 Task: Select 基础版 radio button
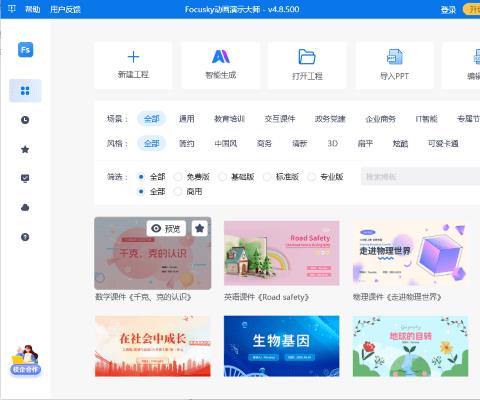tap(223, 177)
